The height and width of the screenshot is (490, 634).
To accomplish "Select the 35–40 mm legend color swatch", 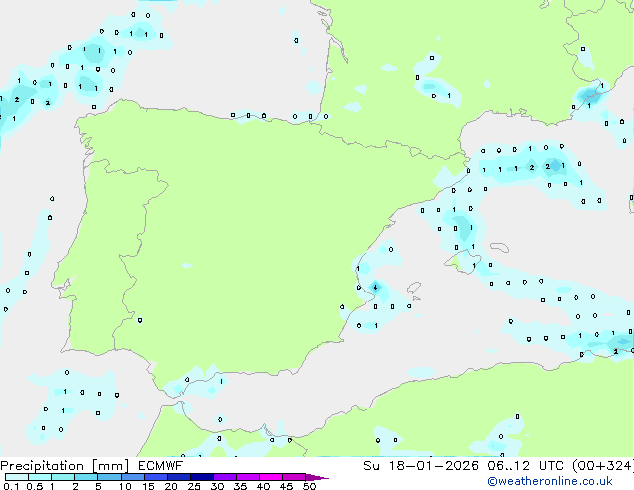I will (x=247, y=477).
